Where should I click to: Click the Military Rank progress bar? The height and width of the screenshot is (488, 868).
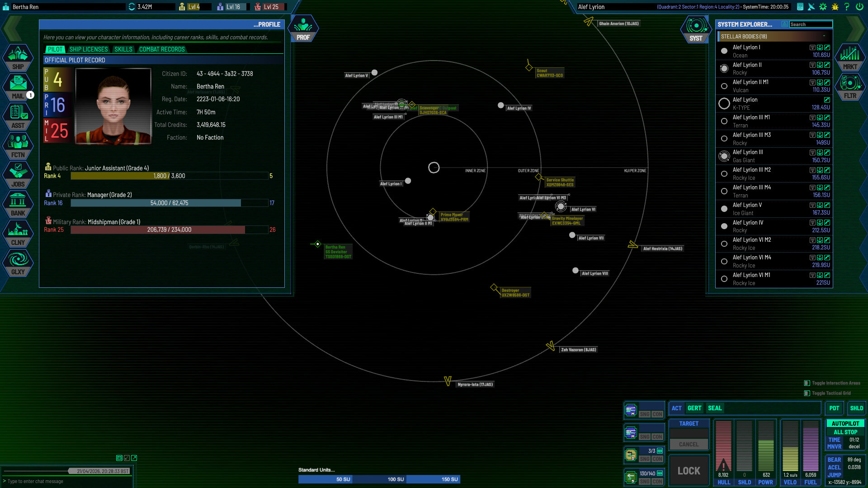[170, 230]
